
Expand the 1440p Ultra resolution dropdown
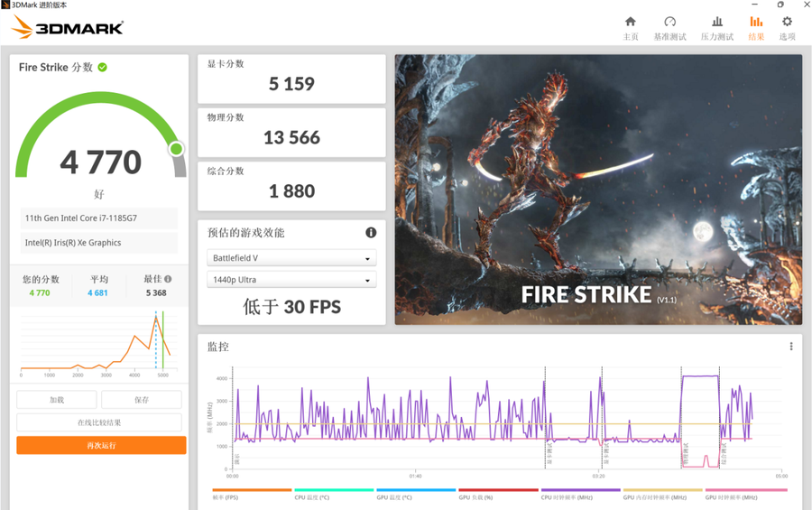[x=291, y=280]
